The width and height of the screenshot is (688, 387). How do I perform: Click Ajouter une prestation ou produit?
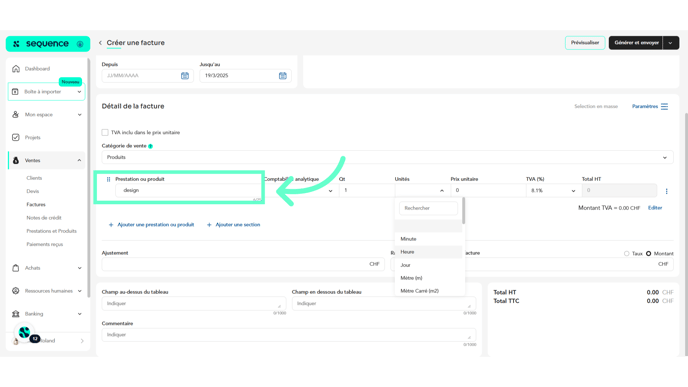[x=156, y=225]
